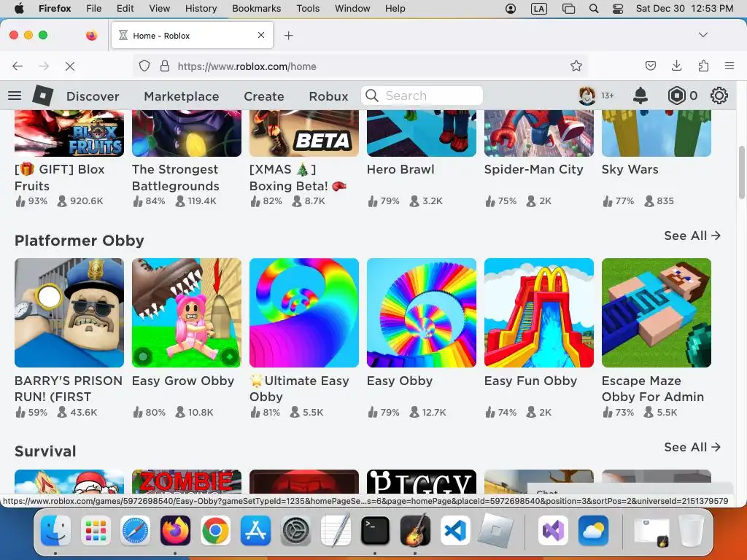The height and width of the screenshot is (560, 747).
Task: Open the Roblox hamburger navigation menu
Action: (x=15, y=96)
